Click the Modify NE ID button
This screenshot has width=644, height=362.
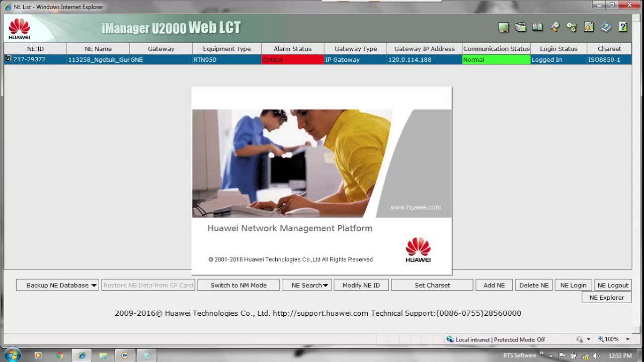[361, 285]
